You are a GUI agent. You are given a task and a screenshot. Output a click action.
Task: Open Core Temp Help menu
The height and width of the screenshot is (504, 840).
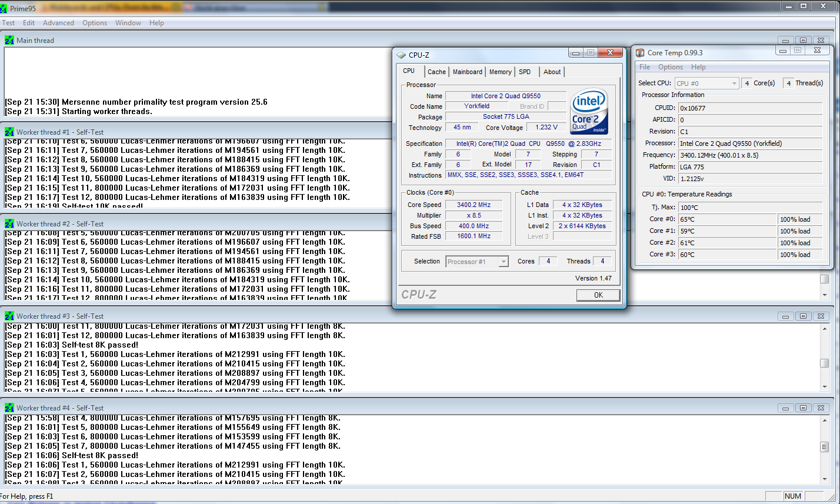coord(698,67)
